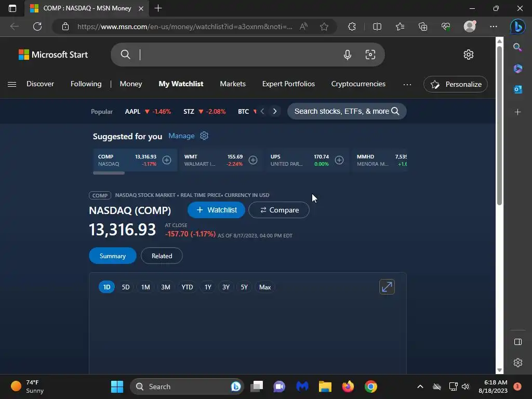532x399 pixels.
Task: Show next popular tickers chevron
Action: point(275,111)
